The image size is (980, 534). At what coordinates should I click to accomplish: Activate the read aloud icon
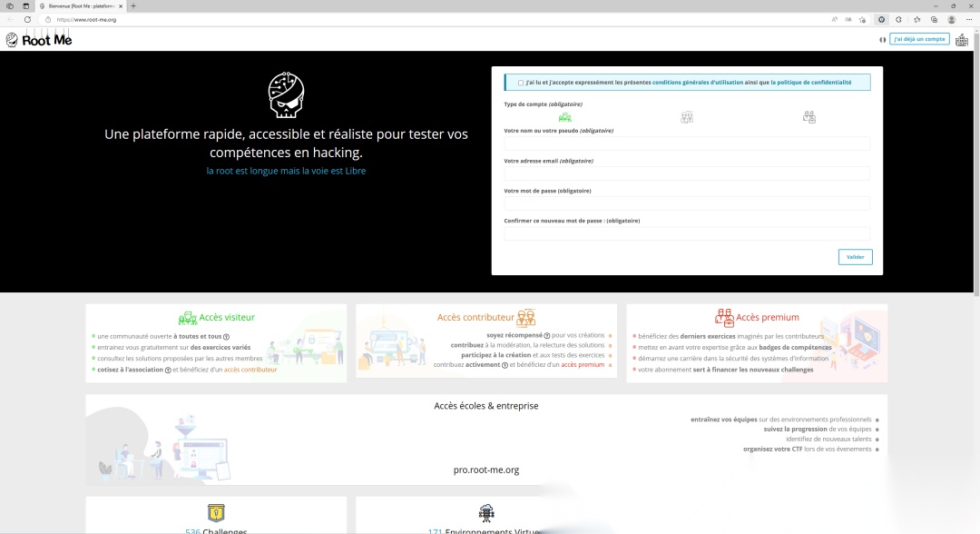835,19
